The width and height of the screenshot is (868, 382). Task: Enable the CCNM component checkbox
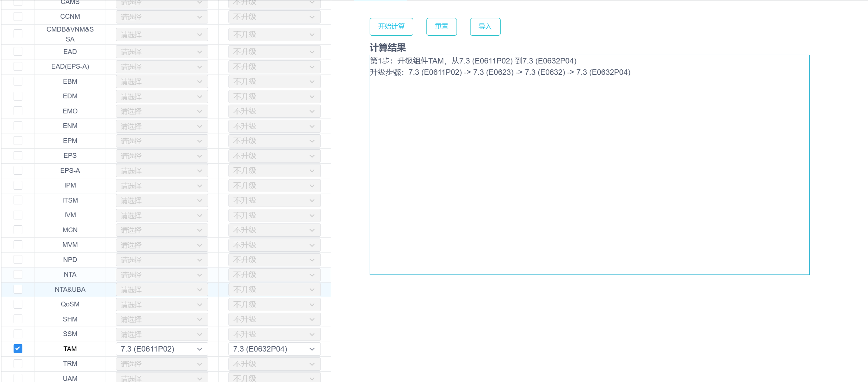18,17
